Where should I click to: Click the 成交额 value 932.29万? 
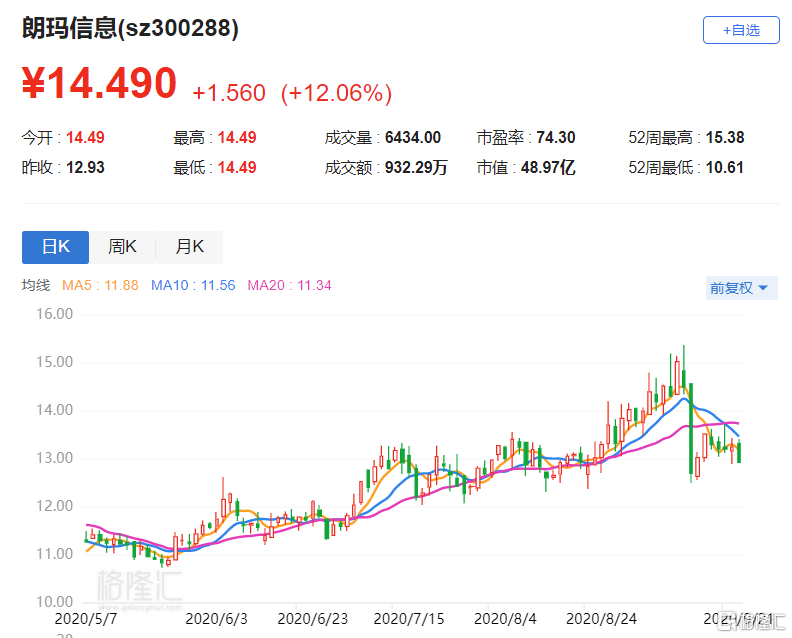point(416,167)
